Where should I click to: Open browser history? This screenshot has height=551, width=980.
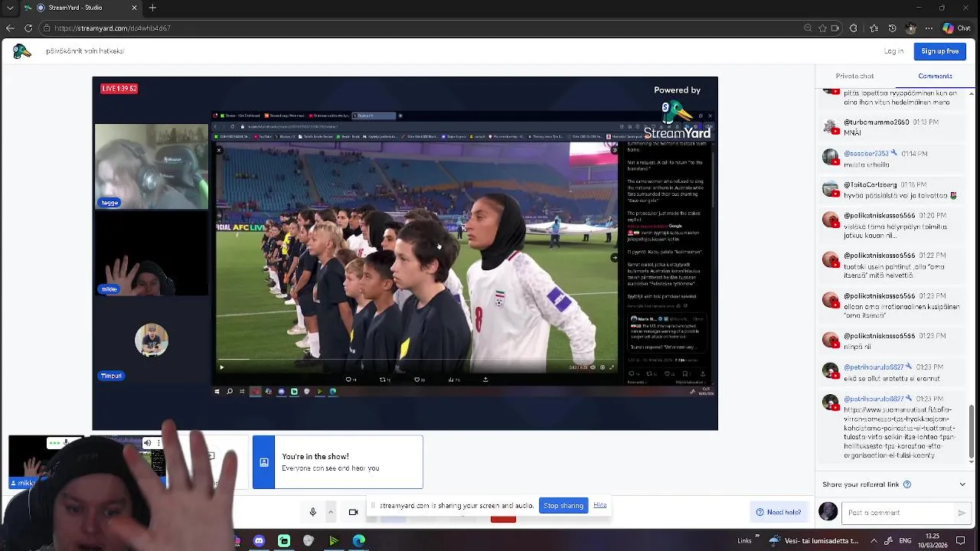tap(892, 28)
